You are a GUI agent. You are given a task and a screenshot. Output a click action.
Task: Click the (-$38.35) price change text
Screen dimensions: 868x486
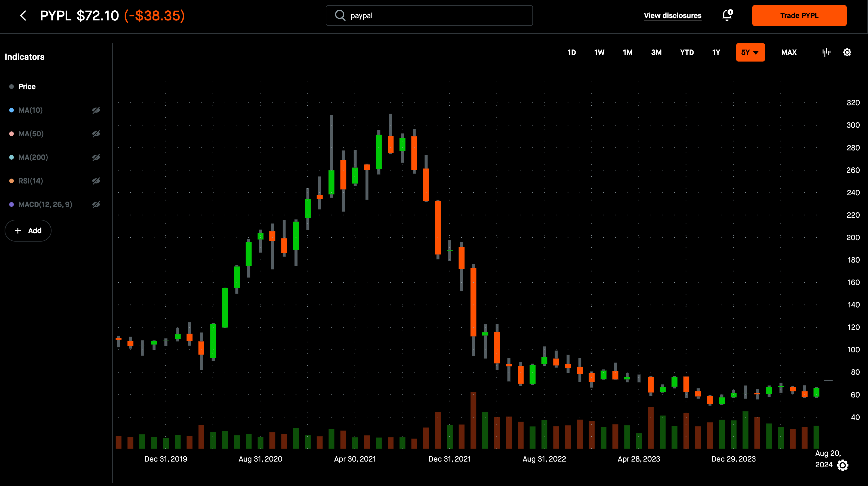click(x=154, y=16)
